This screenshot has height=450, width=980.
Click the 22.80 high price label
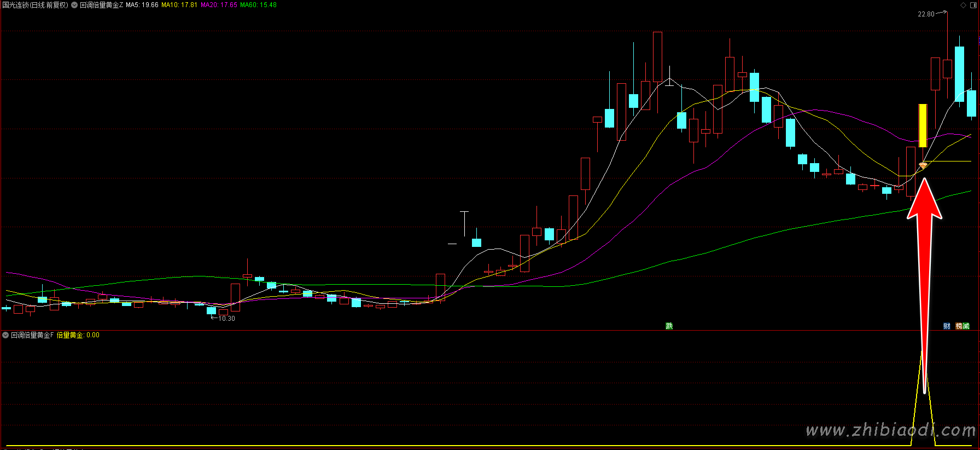click(x=926, y=14)
